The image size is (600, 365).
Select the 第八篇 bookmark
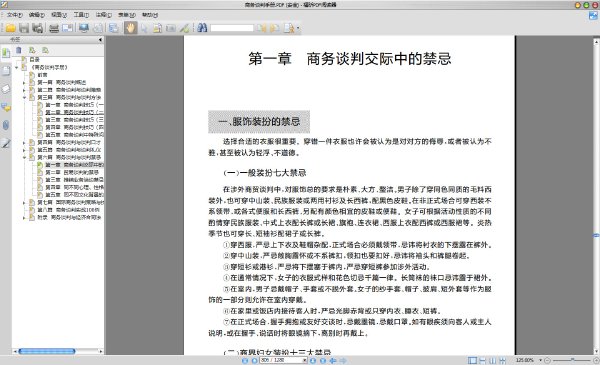point(68,210)
